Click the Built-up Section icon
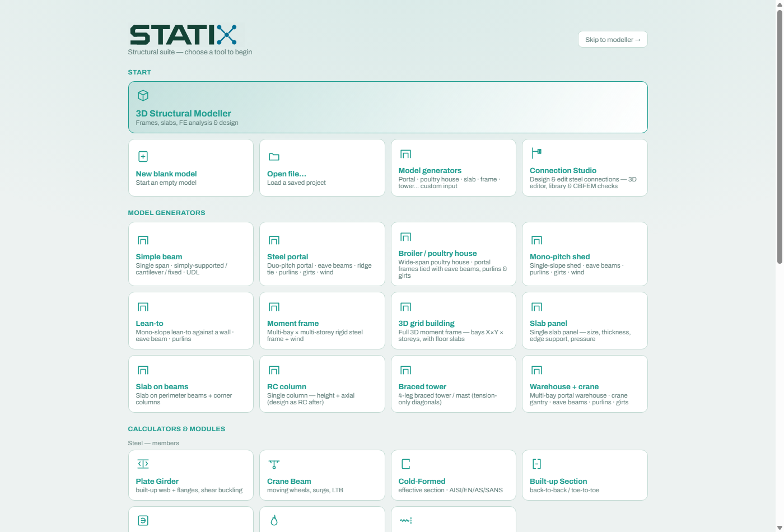Screen dimensions: 784x532 (536, 464)
